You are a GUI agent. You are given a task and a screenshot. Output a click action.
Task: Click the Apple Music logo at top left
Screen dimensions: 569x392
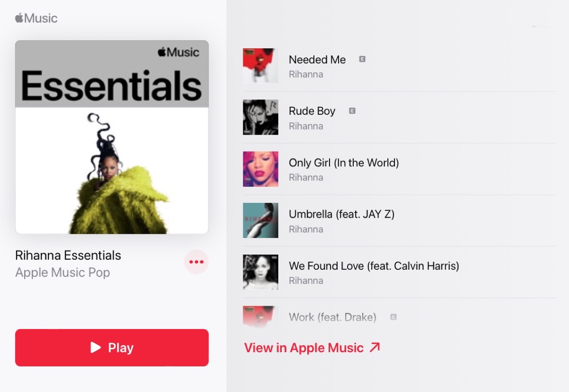[36, 18]
